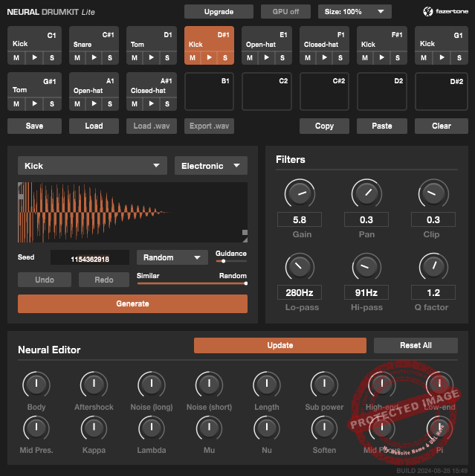The image size is (475, 476).
Task: Click the Sub power knob
Action: [x=324, y=384]
